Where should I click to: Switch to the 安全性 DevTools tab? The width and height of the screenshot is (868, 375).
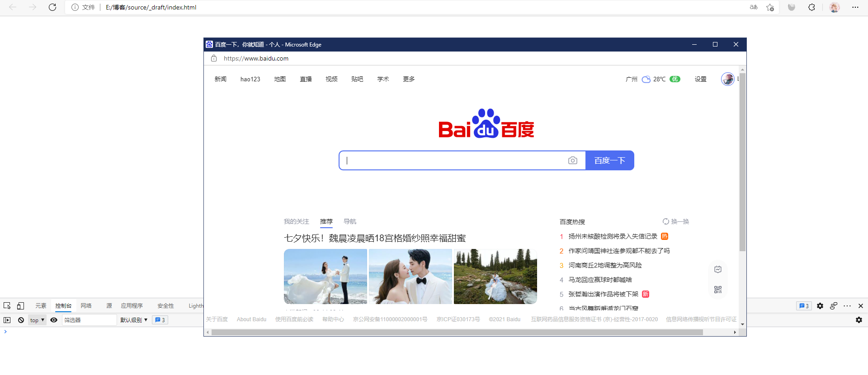165,306
